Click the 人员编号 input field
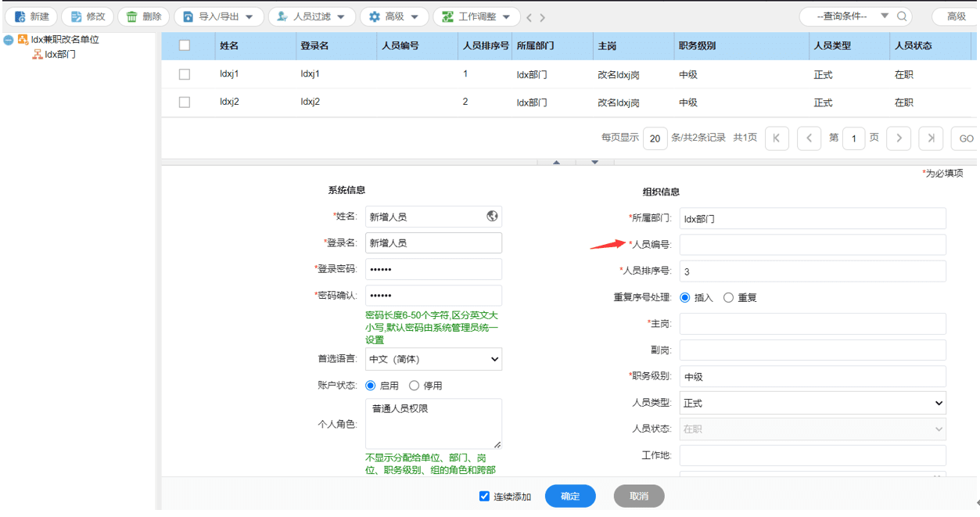The image size is (980, 517). (813, 245)
